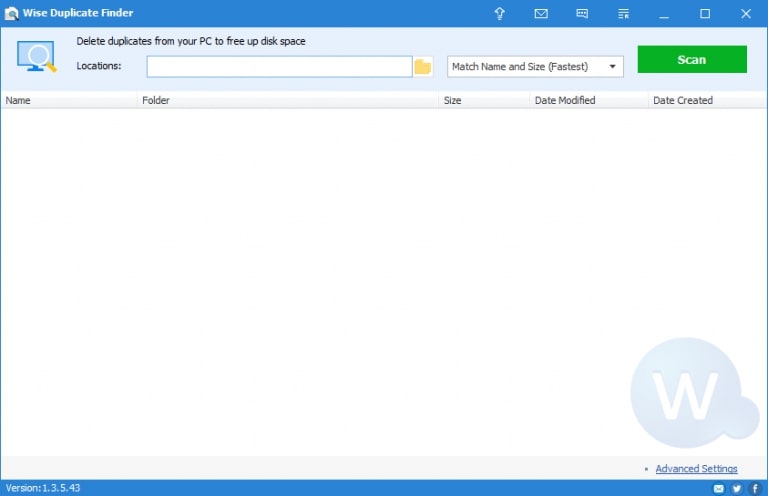Click the magnifier monitor logo icon
This screenshot has height=496, width=768.
point(36,57)
